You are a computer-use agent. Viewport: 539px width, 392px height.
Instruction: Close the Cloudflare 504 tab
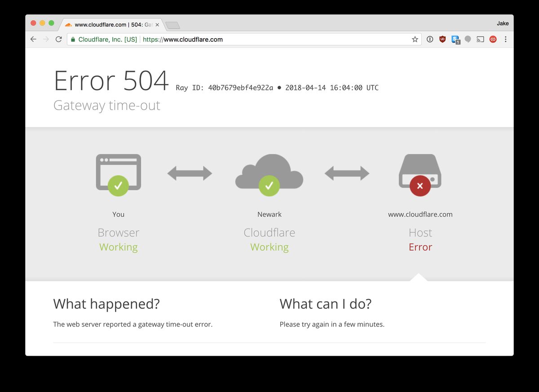click(x=157, y=25)
